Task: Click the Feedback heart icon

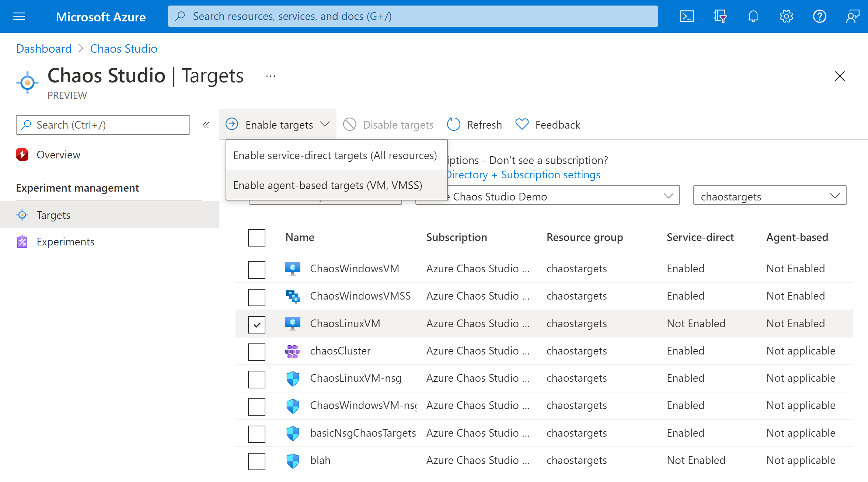Action: (522, 125)
